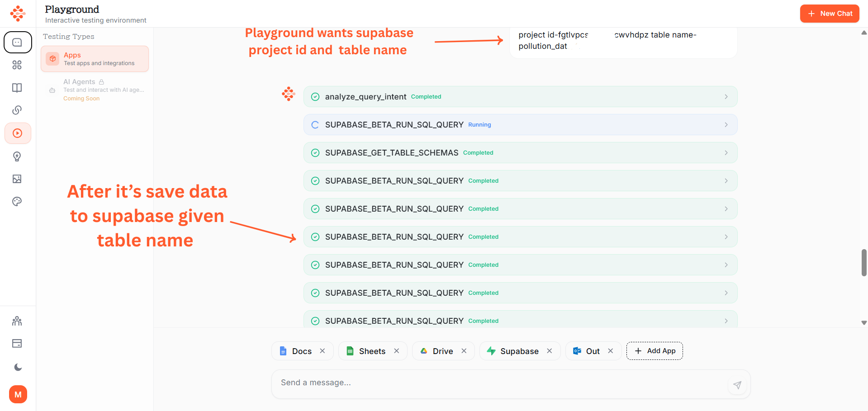868x411 pixels.
Task: Click the Google Sheets icon chip
Action: point(350,351)
